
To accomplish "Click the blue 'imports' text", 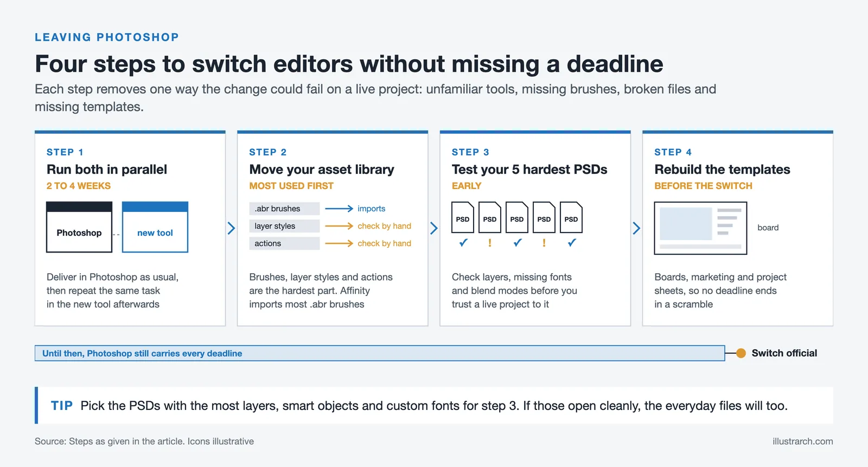I will coord(372,209).
